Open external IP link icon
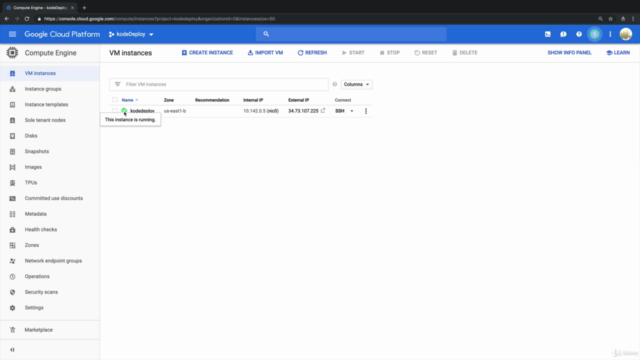640x360 pixels. coord(323,111)
